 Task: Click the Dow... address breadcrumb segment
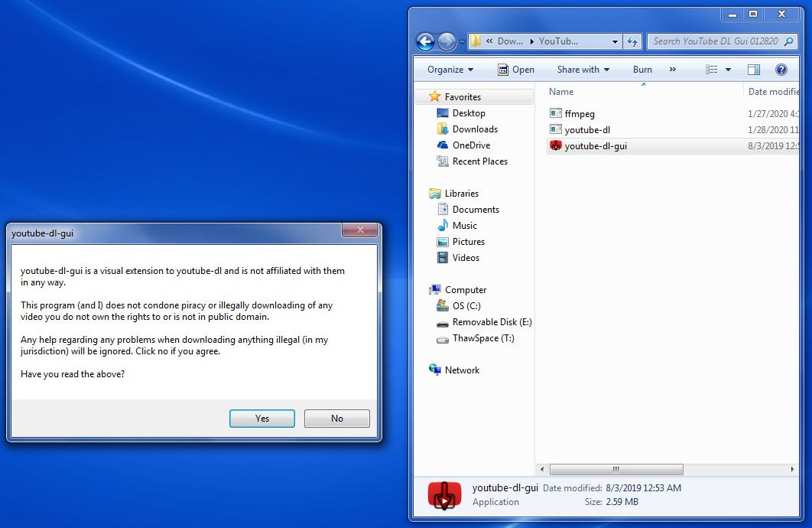click(510, 41)
